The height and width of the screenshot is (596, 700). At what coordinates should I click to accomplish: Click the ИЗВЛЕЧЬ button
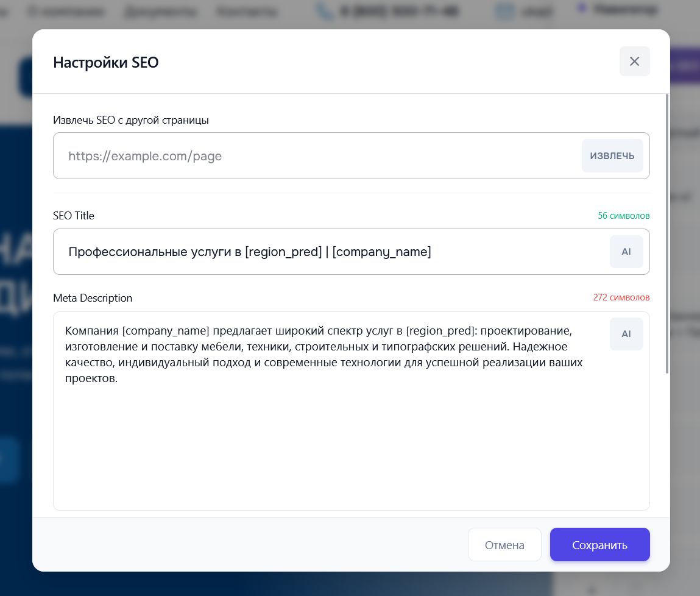(612, 156)
